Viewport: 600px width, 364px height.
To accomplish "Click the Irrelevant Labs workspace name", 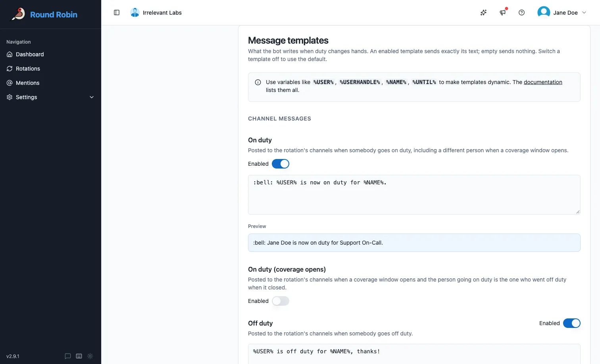I will pyautogui.click(x=162, y=13).
